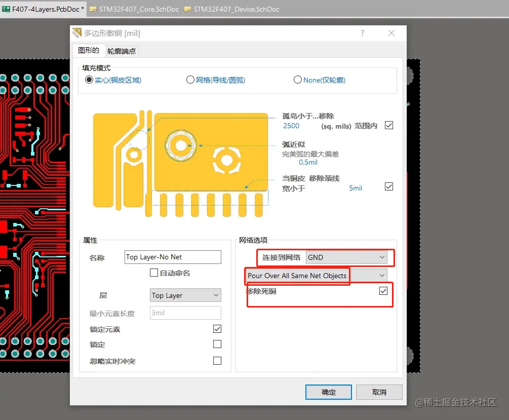Screen dimensions: 509x420
Task: Switch to the 轮廓端点 outline vertices tab
Action: pyautogui.click(x=122, y=51)
